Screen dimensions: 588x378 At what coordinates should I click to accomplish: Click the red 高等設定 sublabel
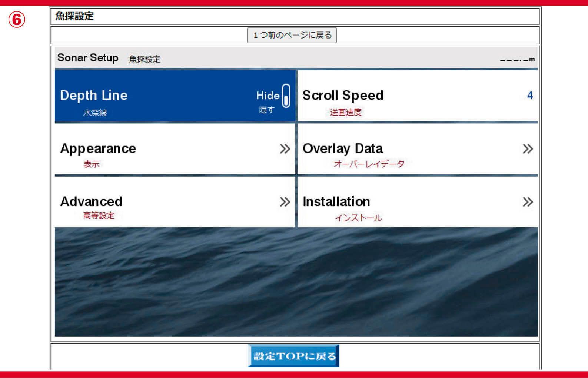(99, 215)
